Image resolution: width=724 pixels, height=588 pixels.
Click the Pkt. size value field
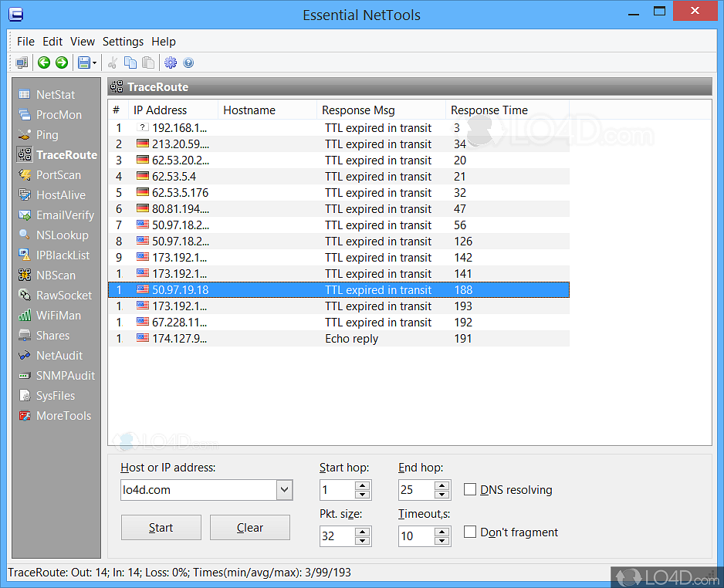tap(337, 536)
